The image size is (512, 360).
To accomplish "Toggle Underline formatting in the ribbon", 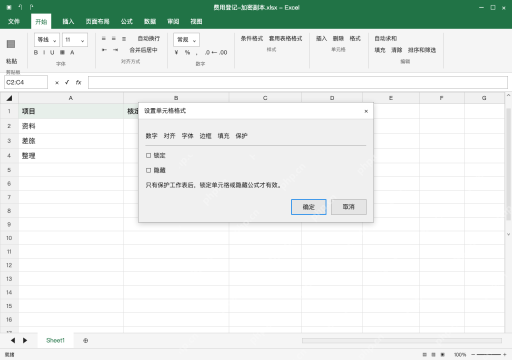I will coord(52,52).
